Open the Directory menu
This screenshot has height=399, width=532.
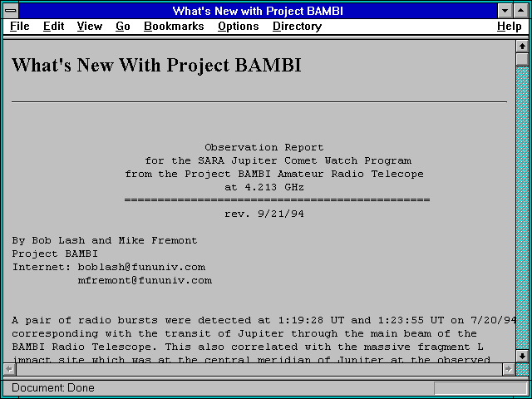click(x=298, y=27)
